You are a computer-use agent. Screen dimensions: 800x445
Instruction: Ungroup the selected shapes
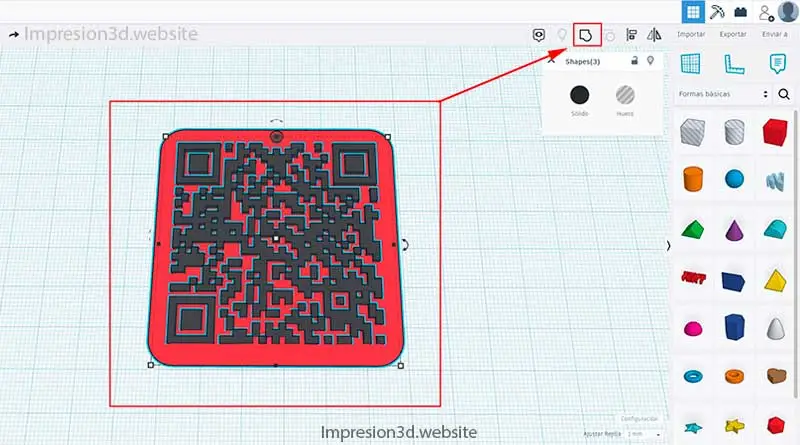[610, 36]
